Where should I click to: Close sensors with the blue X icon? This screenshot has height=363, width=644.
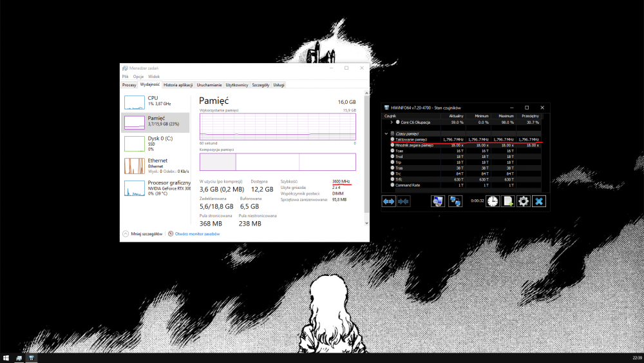point(539,201)
